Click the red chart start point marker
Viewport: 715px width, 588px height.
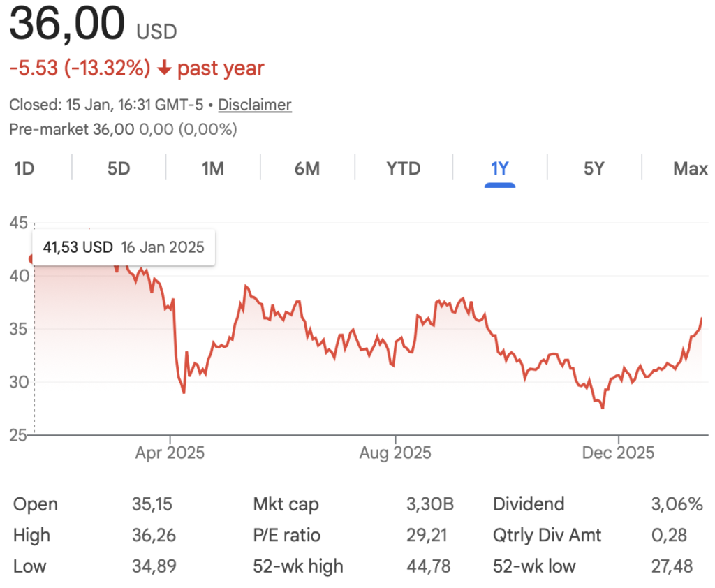pyautogui.click(x=31, y=259)
